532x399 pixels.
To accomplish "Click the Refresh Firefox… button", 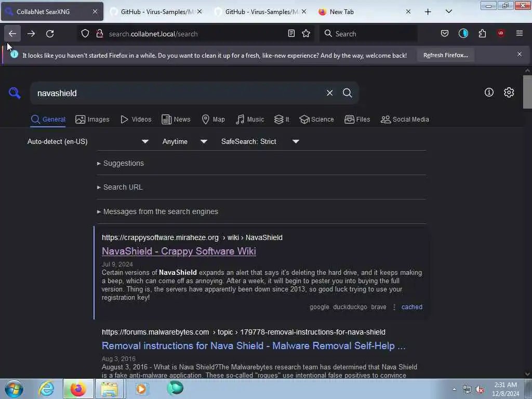I will [x=445, y=55].
